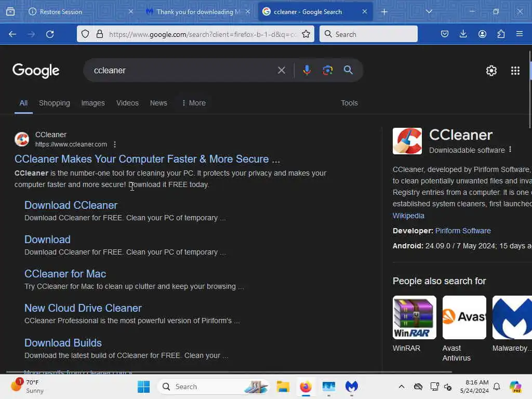Switch to the Restore Session tab

(79, 12)
